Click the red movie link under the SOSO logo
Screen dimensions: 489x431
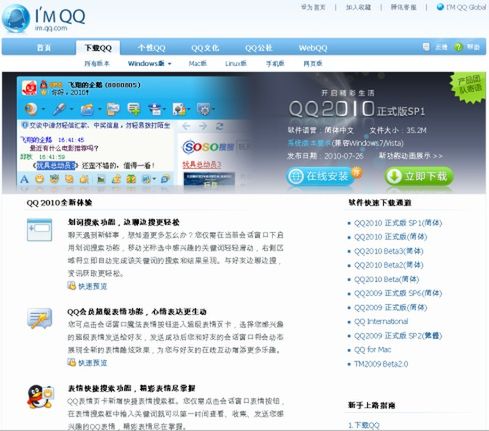[202, 165]
